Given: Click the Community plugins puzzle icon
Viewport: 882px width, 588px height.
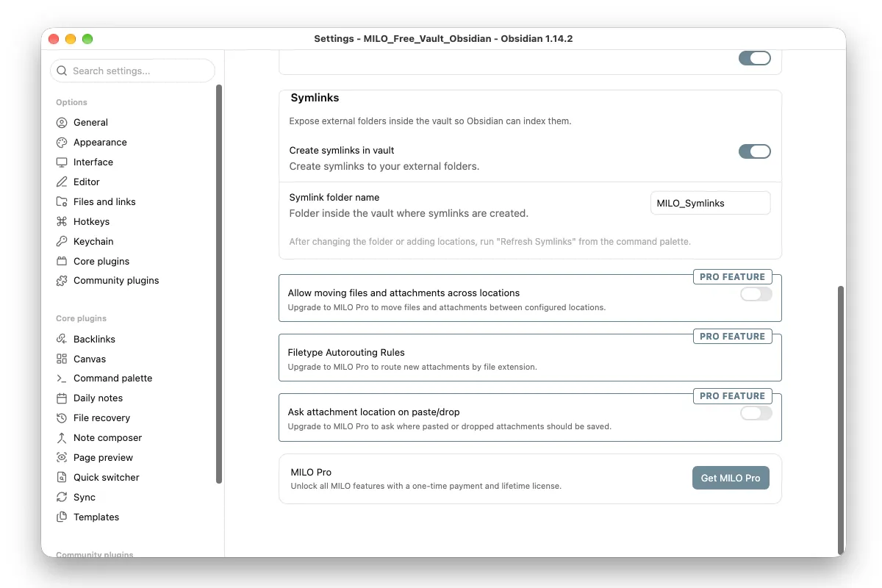Looking at the screenshot, I should tap(62, 281).
